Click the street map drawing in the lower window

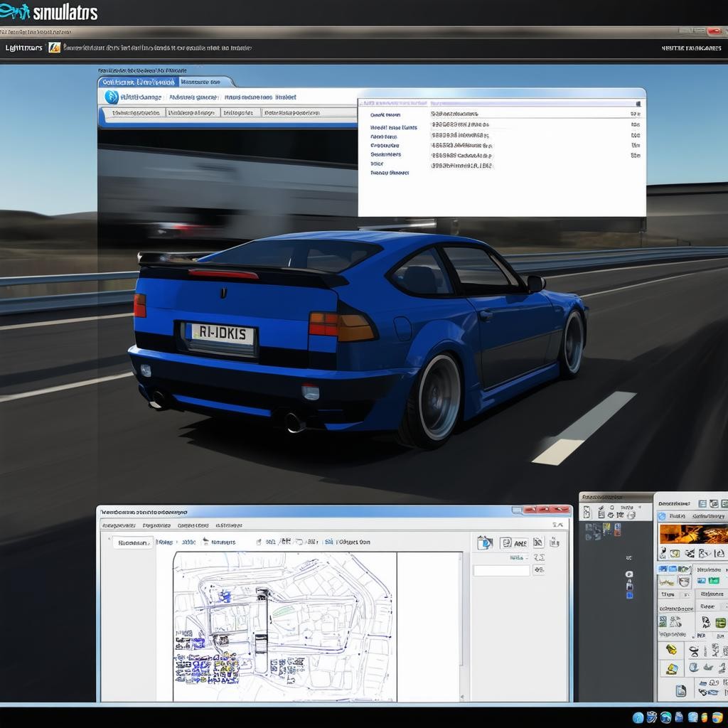(x=284, y=626)
